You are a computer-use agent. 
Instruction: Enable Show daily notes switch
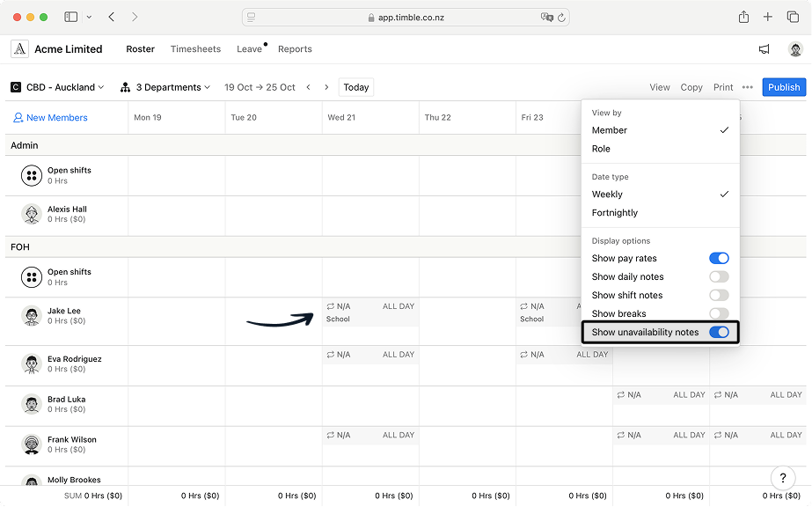point(719,276)
